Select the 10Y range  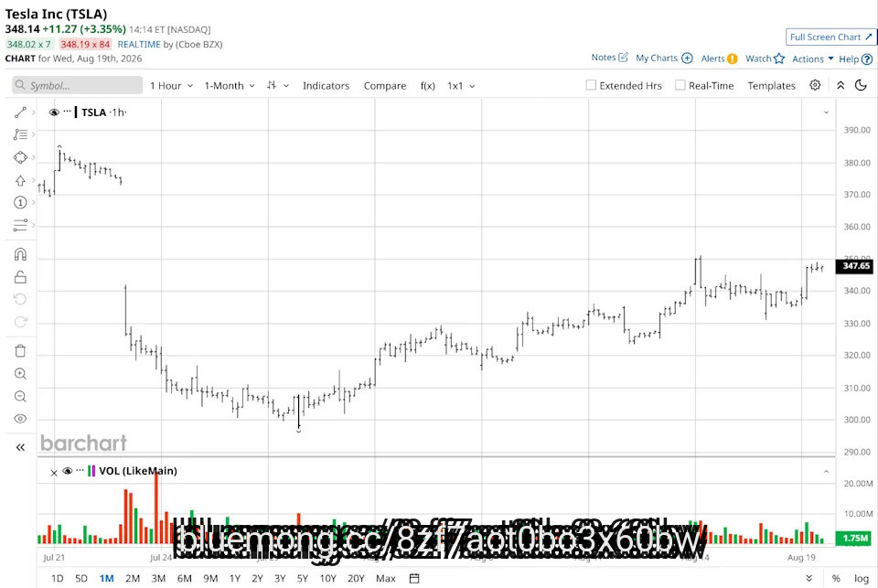(327, 579)
